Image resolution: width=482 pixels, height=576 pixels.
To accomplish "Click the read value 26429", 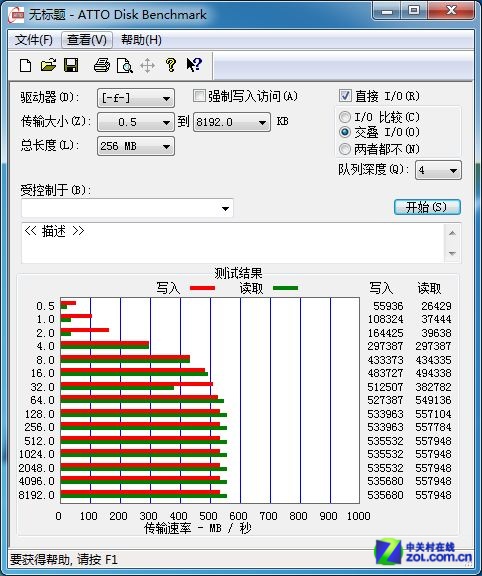I will tap(436, 306).
